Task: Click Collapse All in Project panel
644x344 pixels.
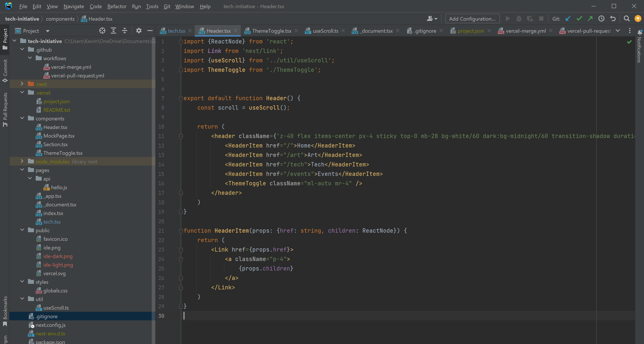Action: (124, 31)
